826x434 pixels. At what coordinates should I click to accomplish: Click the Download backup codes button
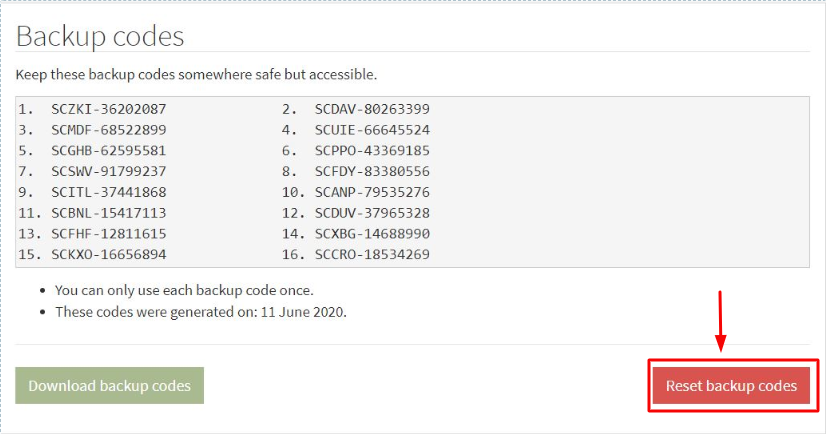pyautogui.click(x=110, y=386)
